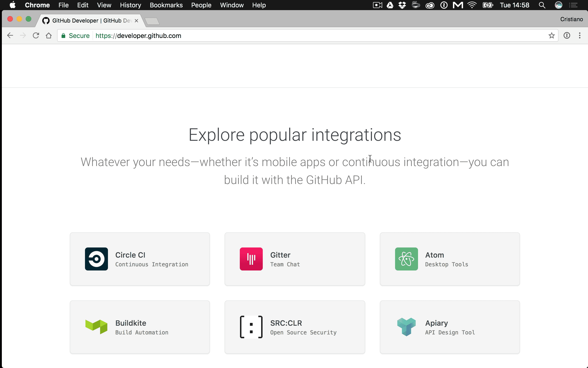
Task: Open the Chrome application menu
Action: point(37,5)
